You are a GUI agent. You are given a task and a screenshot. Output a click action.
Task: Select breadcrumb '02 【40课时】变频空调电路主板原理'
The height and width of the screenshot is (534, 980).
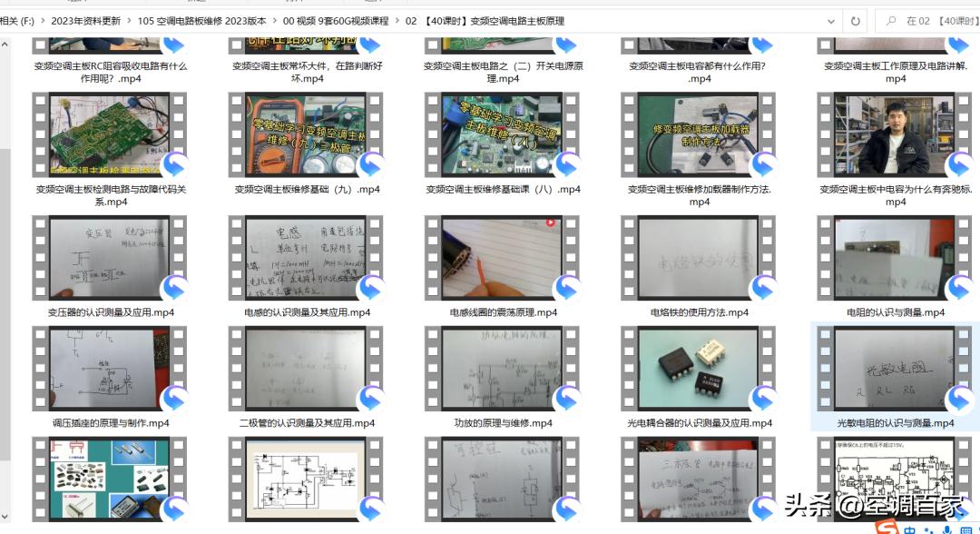485,21
